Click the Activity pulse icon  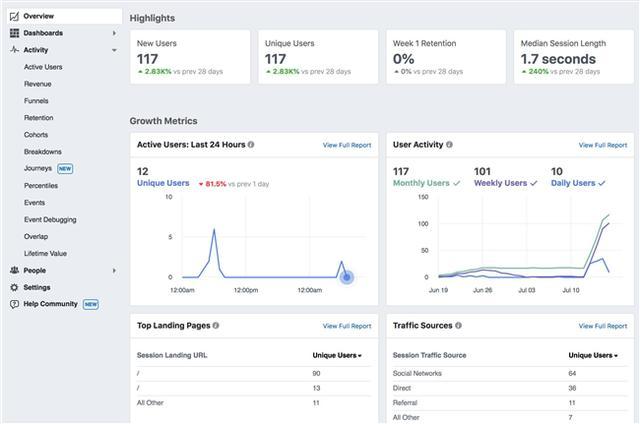click(14, 50)
